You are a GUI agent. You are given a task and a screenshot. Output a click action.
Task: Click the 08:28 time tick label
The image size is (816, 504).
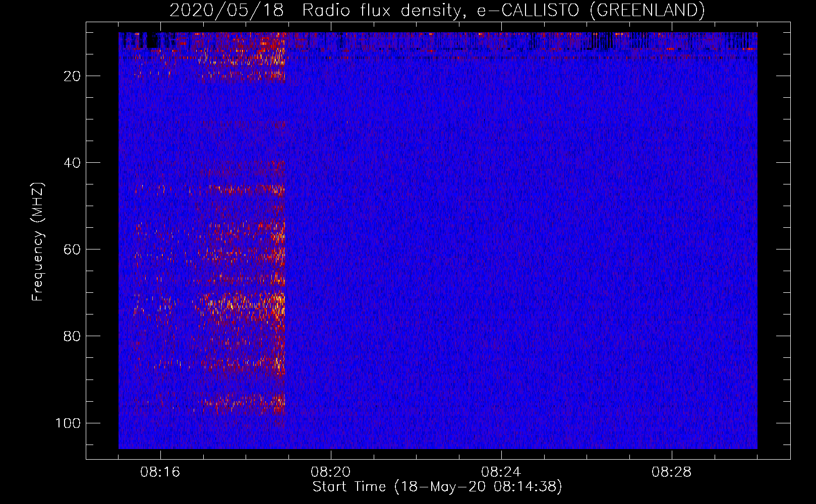click(671, 472)
